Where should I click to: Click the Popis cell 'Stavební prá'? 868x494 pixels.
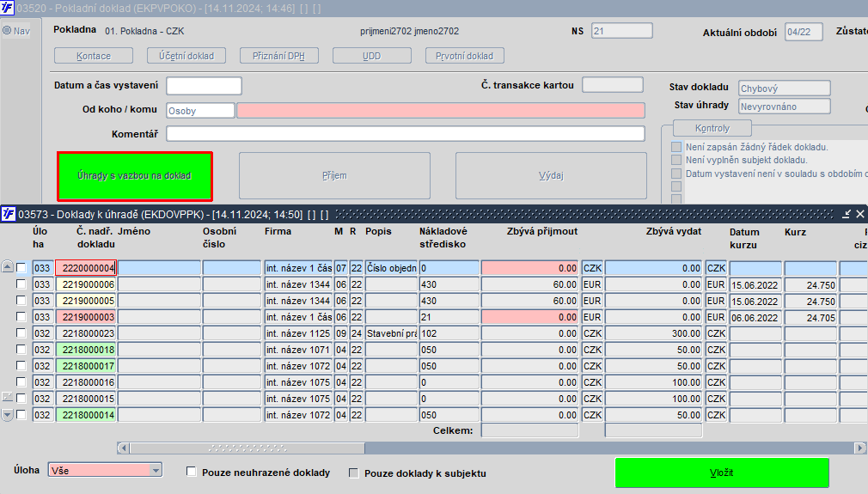click(391, 333)
